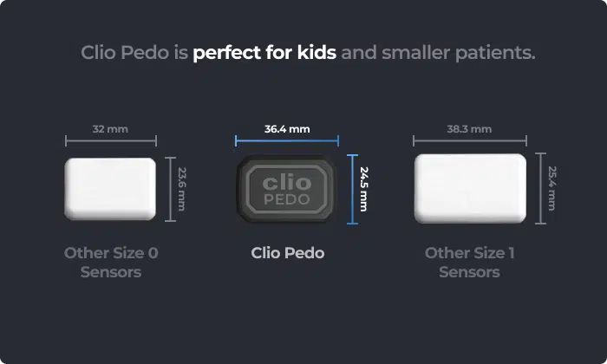The image size is (607, 364).
Task: Click the gray width bar above Size 0
Action: 111,140
